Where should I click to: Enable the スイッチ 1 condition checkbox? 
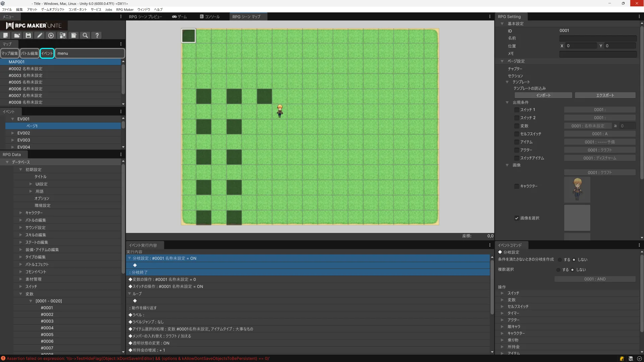click(x=517, y=110)
